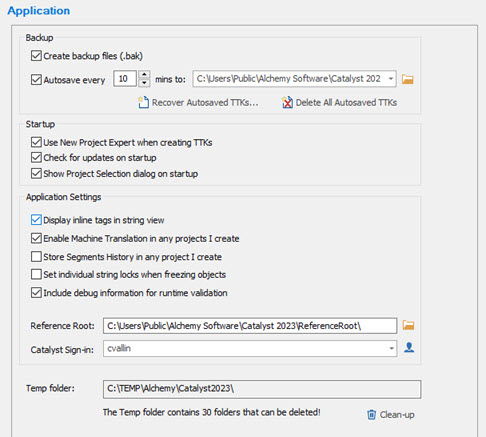Click the Catalyst Sign-in user icon
486x437 pixels.
[409, 348]
